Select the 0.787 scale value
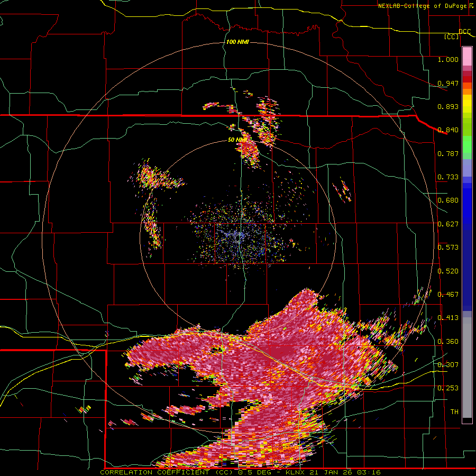 (x=448, y=153)
